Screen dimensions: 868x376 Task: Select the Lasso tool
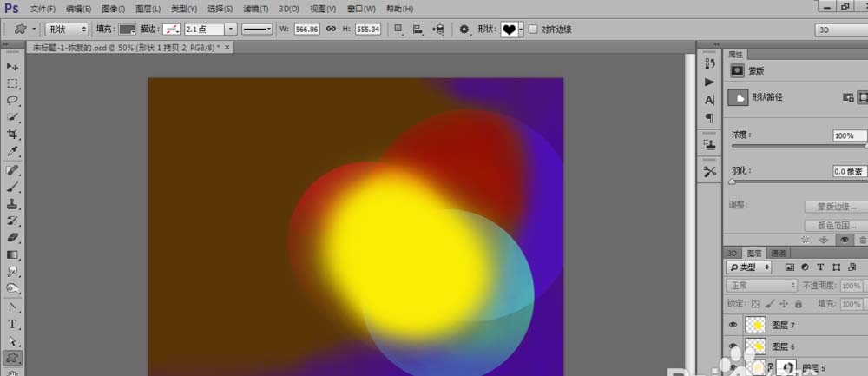(x=13, y=100)
